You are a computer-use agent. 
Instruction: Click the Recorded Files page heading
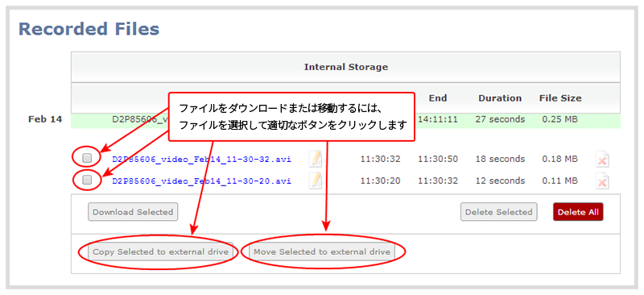coord(89,29)
